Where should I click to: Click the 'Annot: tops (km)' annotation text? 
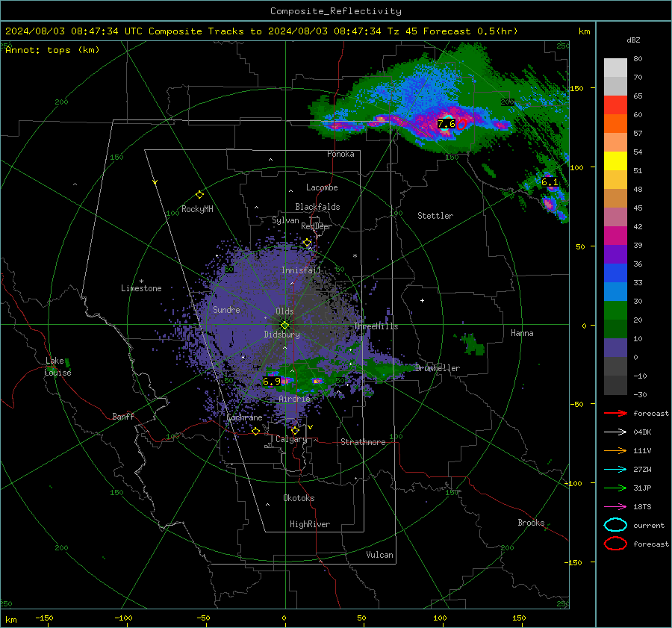click(52, 50)
